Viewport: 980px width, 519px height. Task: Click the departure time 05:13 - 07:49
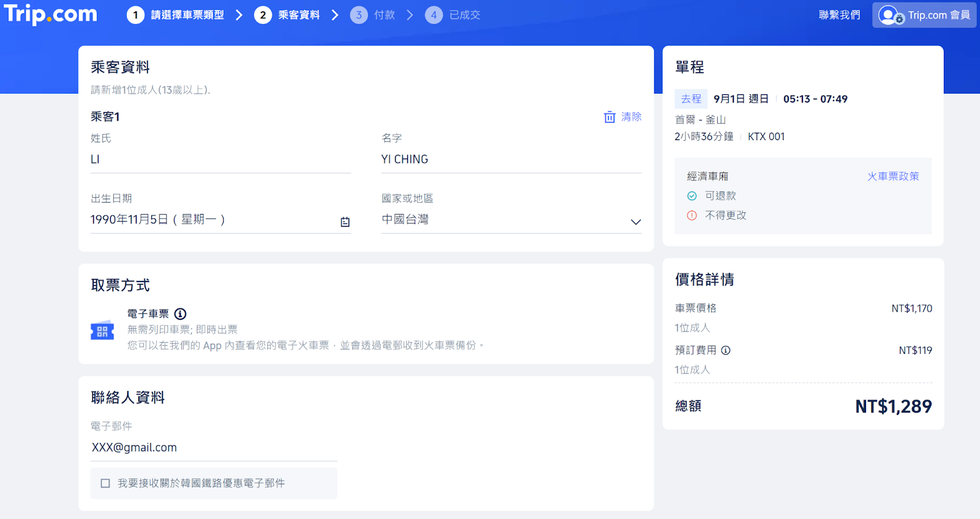pyautogui.click(x=815, y=99)
